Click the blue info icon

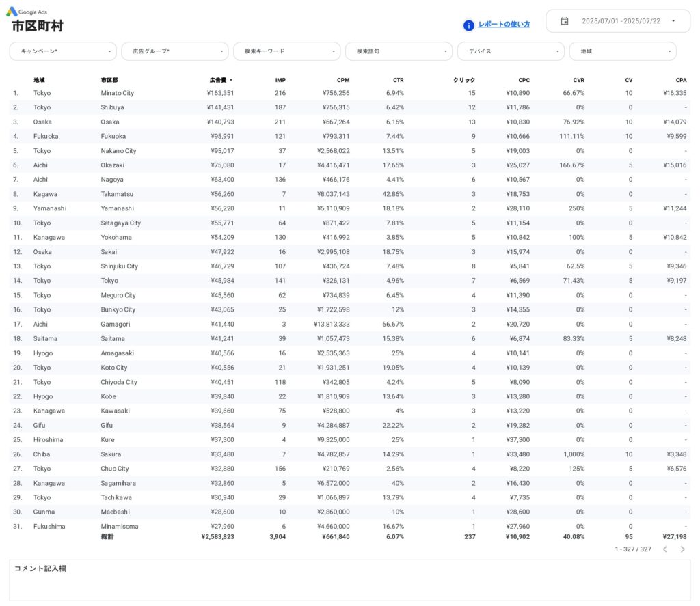point(469,25)
